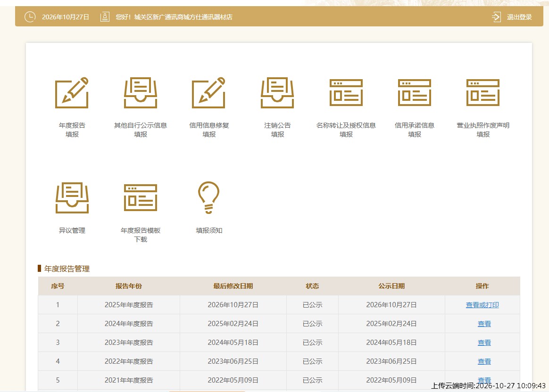The width and height of the screenshot is (549, 392).
Task: Click 查看 link for 2024年年度报告
Action: pos(484,324)
